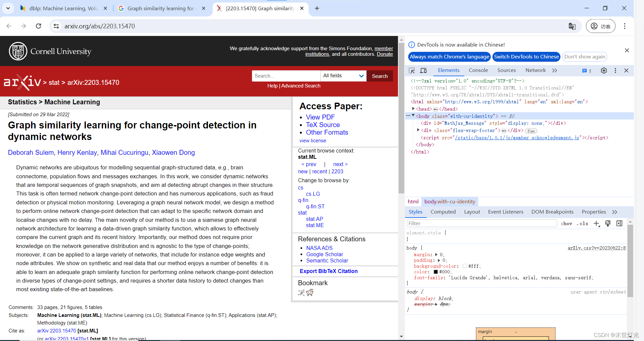Image resolution: width=644 pixels, height=341 pixels.
Task: Select body.with-cu-identity breadcrumb
Action: click(449, 201)
